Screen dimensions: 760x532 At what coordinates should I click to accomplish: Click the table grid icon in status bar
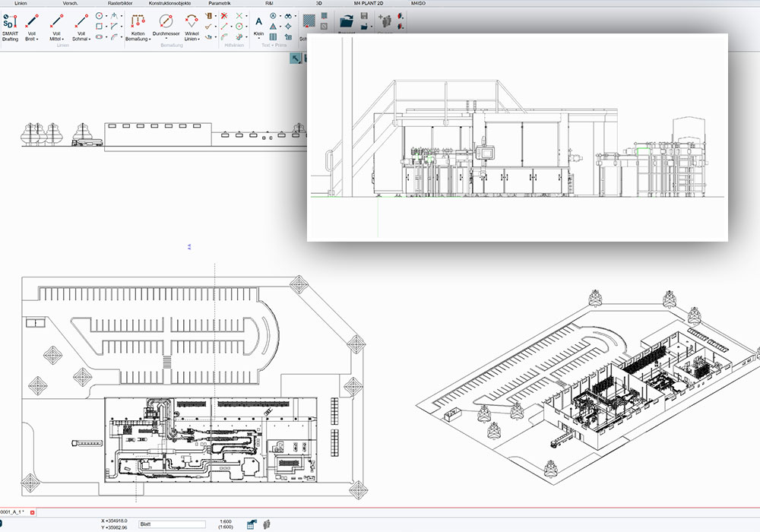point(251,524)
